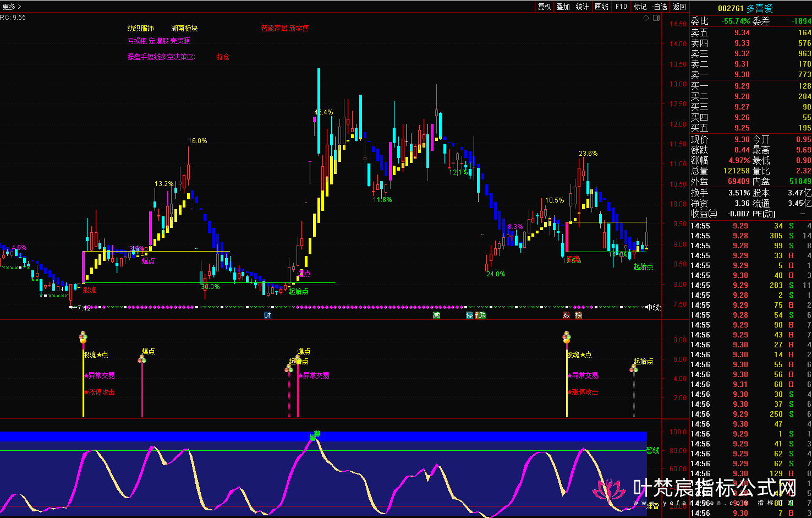
Task: Click the 持仓 position label
Action: pos(223,57)
